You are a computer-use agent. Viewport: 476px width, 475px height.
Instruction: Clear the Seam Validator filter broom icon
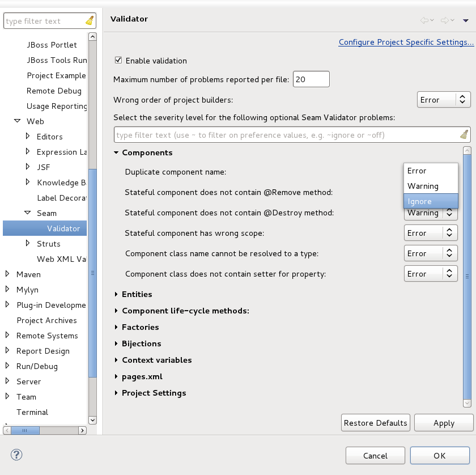click(x=464, y=134)
